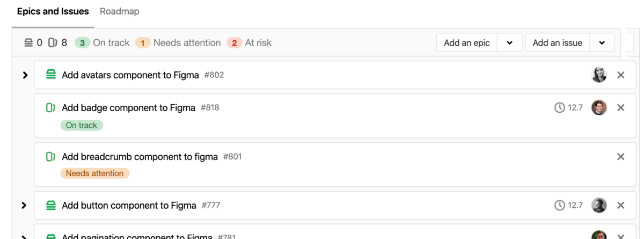The image size is (644, 239).
Task: Expand the Add avatars component epic
Action: [25, 75]
